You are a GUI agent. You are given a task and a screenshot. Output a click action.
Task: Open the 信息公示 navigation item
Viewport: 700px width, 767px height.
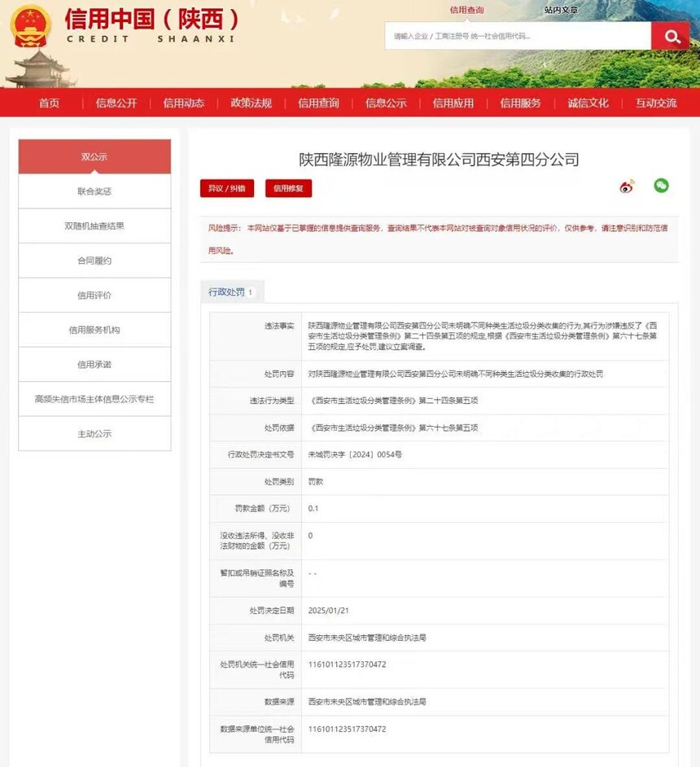point(386,103)
